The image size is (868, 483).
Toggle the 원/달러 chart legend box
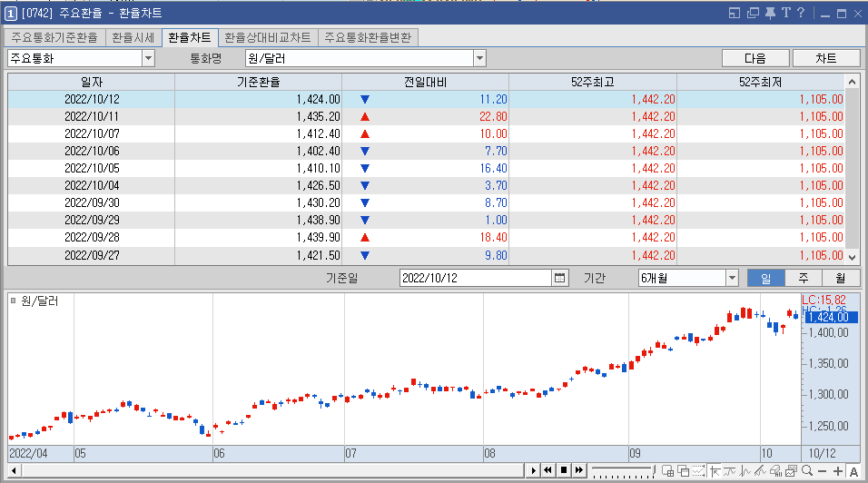pyautogui.click(x=14, y=301)
